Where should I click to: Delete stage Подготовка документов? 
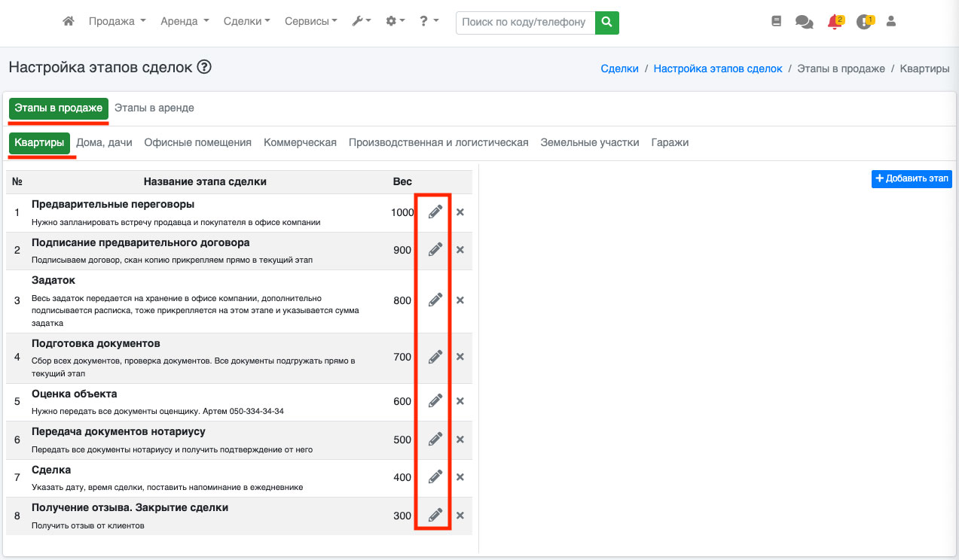pyautogui.click(x=460, y=357)
